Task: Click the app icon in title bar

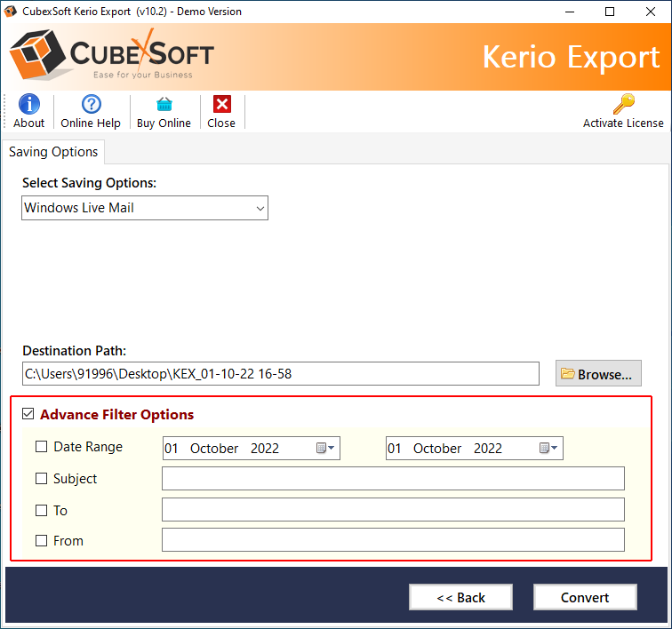Action: [x=11, y=12]
